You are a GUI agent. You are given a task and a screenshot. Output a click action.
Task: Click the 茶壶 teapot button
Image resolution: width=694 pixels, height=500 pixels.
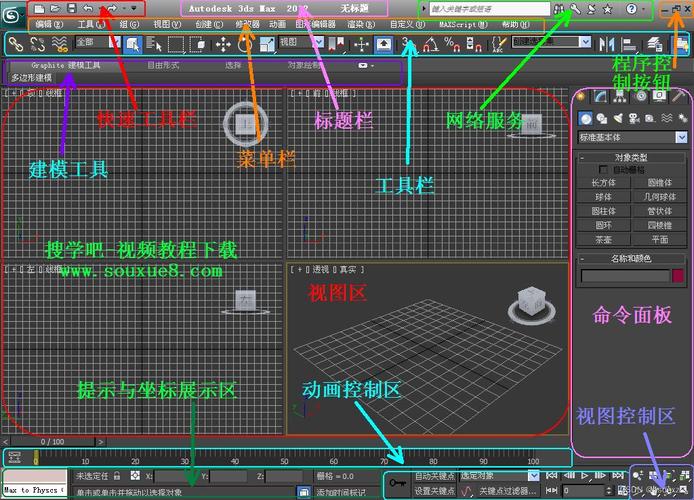point(603,240)
